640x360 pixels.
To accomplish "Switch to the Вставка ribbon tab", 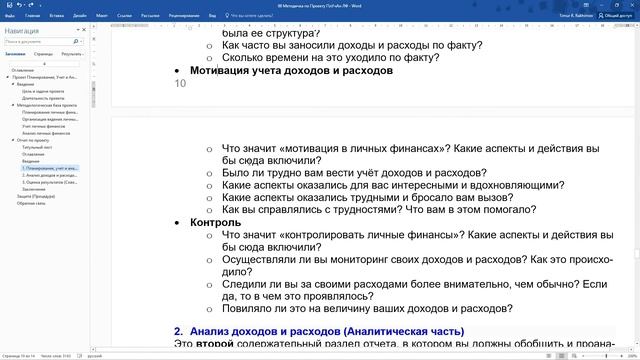I will click(56, 16).
